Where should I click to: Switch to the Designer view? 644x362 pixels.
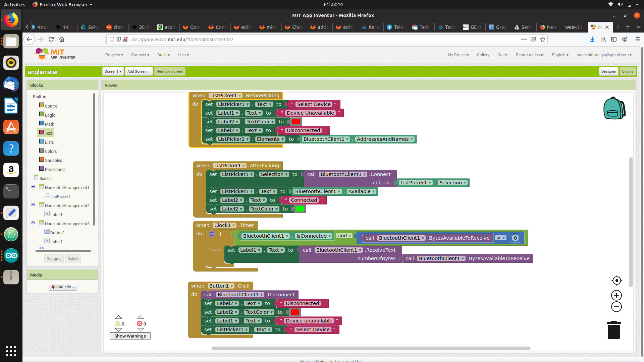click(608, 71)
